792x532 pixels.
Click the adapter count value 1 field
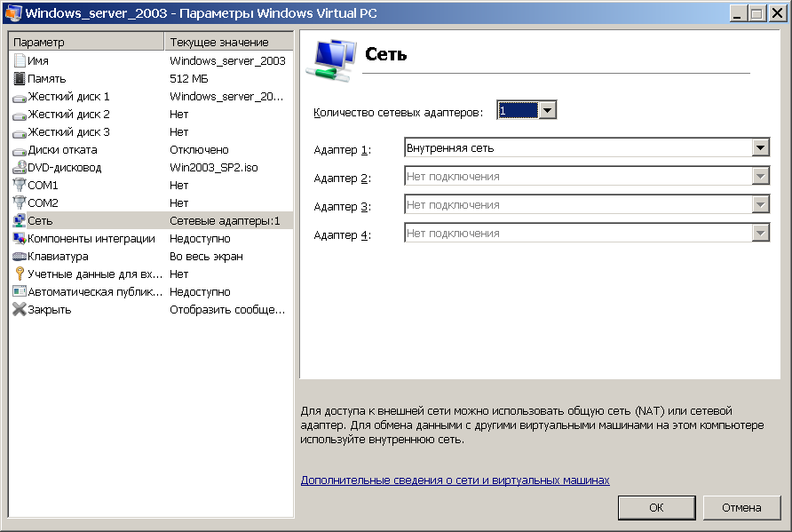pyautogui.click(x=518, y=110)
